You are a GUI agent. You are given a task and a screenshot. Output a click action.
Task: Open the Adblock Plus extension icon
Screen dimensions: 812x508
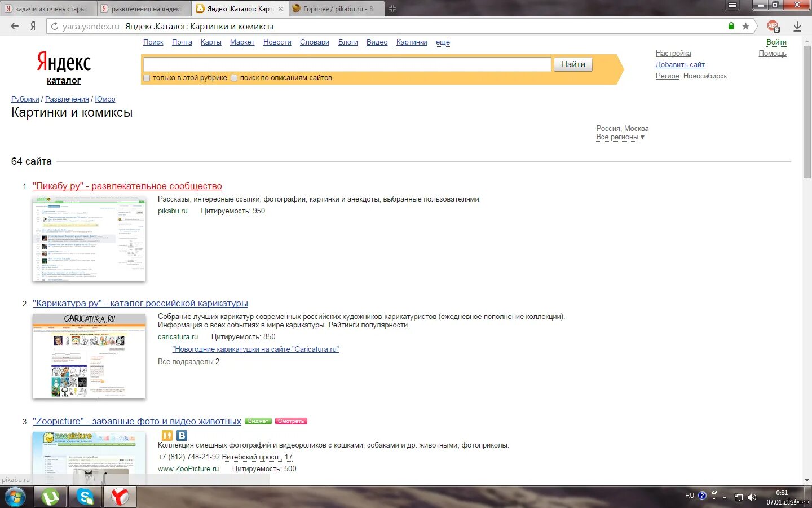point(773,26)
